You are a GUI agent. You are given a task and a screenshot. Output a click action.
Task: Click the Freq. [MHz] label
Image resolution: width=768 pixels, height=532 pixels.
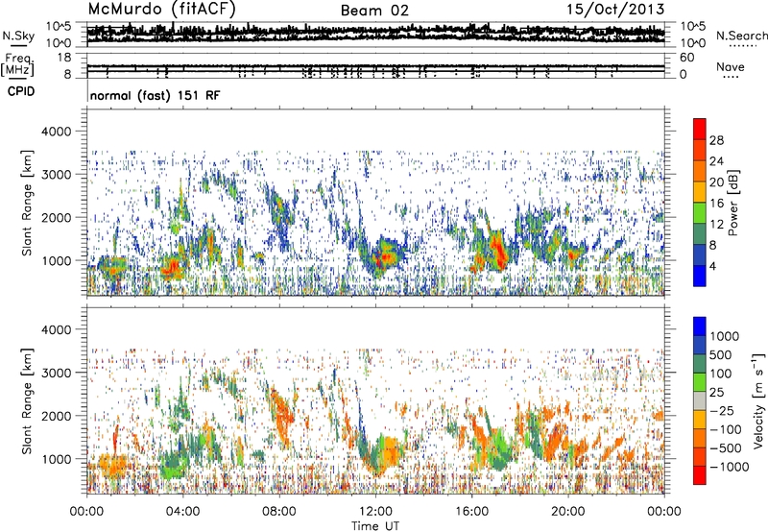[x=17, y=64]
